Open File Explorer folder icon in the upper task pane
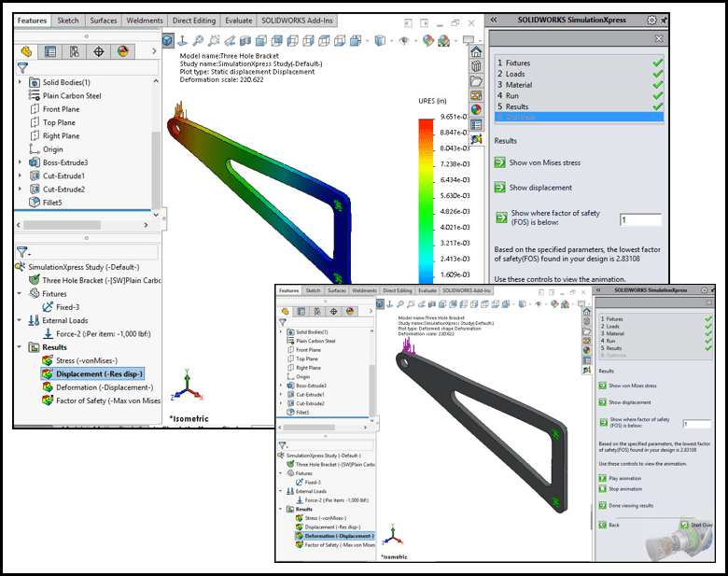Viewport: 728px width, 576px height. [x=476, y=81]
